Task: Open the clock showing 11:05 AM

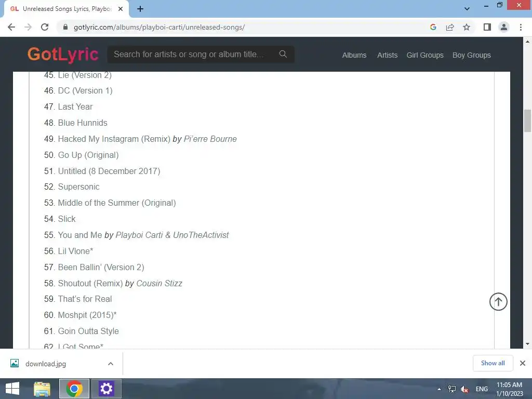Action: pos(509,389)
